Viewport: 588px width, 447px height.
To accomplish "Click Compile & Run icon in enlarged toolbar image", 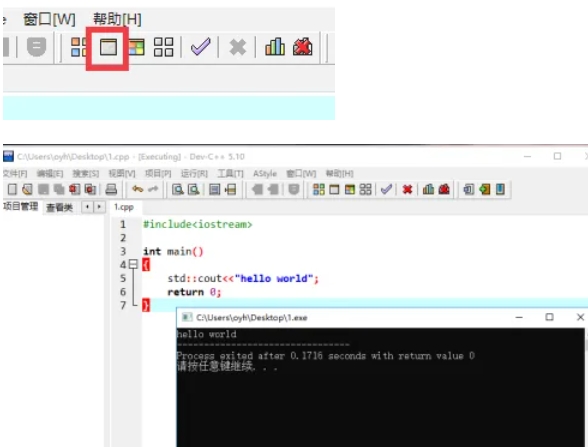I will (x=136, y=47).
